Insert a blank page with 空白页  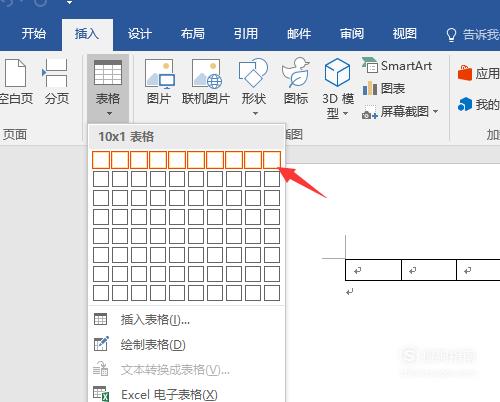[x=15, y=82]
